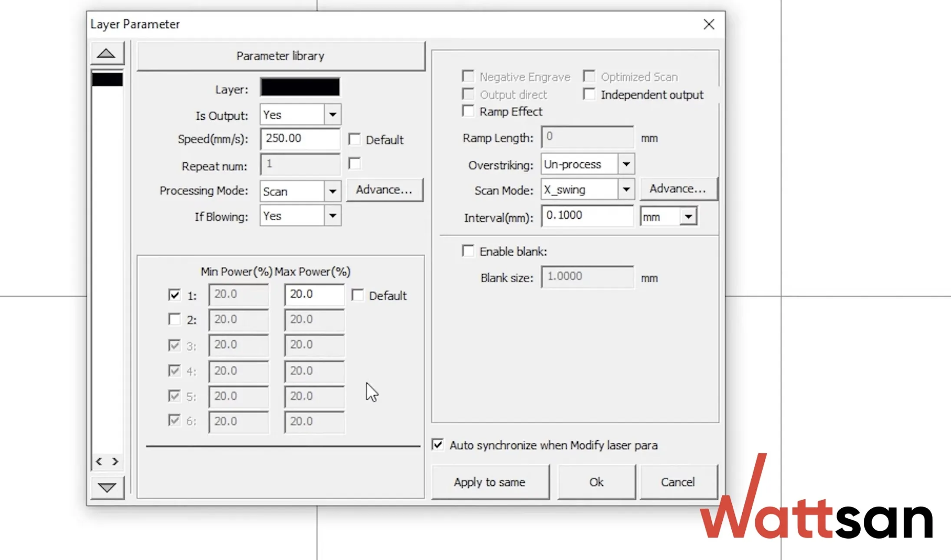Image resolution: width=951 pixels, height=560 pixels.
Task: Open Advance next to Processing Mode
Action: [x=384, y=190]
